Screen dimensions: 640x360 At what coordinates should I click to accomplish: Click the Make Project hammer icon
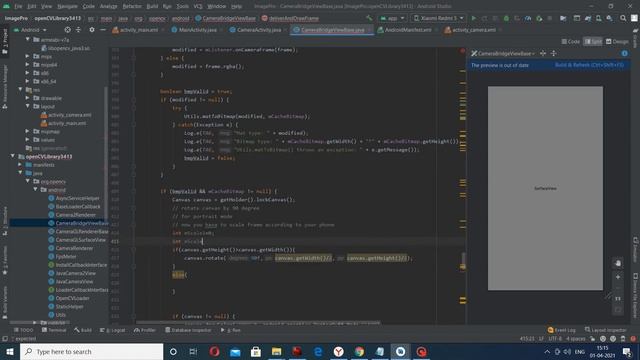(x=369, y=18)
